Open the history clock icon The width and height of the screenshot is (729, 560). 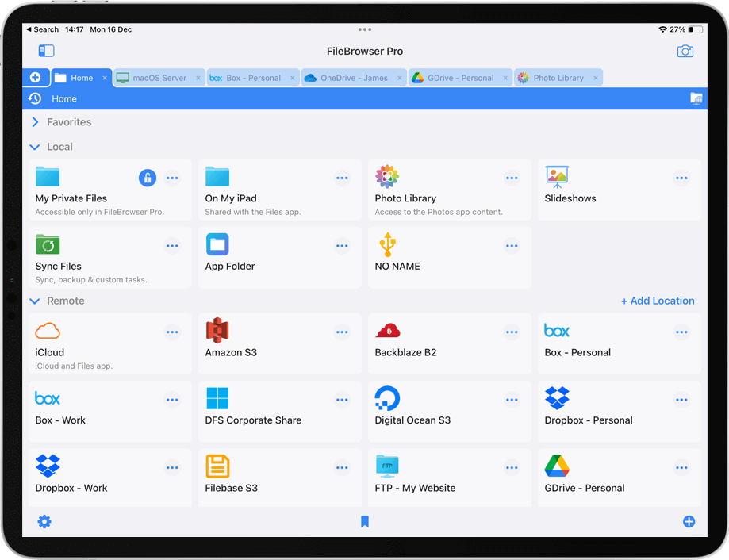35,98
